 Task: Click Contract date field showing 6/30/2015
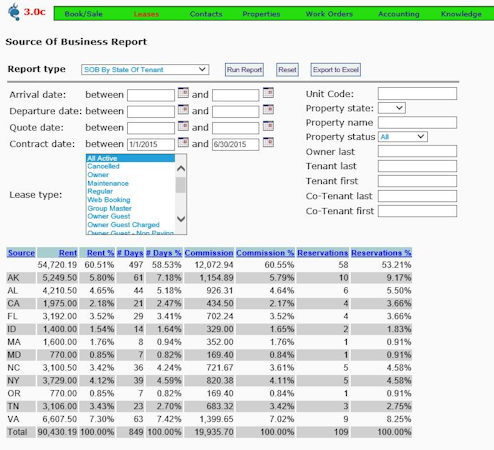point(236,144)
